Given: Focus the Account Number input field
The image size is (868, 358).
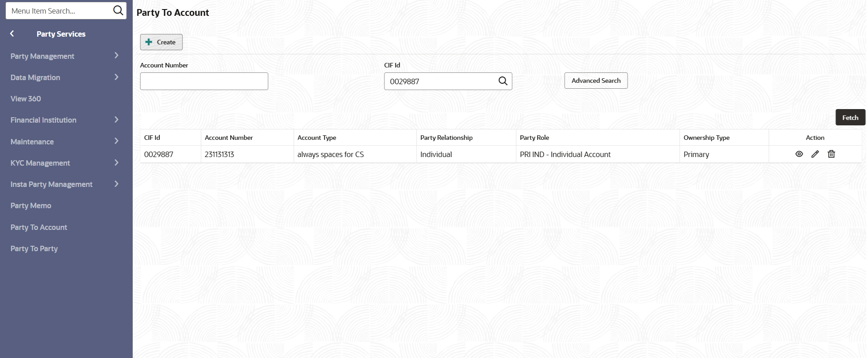Looking at the screenshot, I should click(204, 81).
